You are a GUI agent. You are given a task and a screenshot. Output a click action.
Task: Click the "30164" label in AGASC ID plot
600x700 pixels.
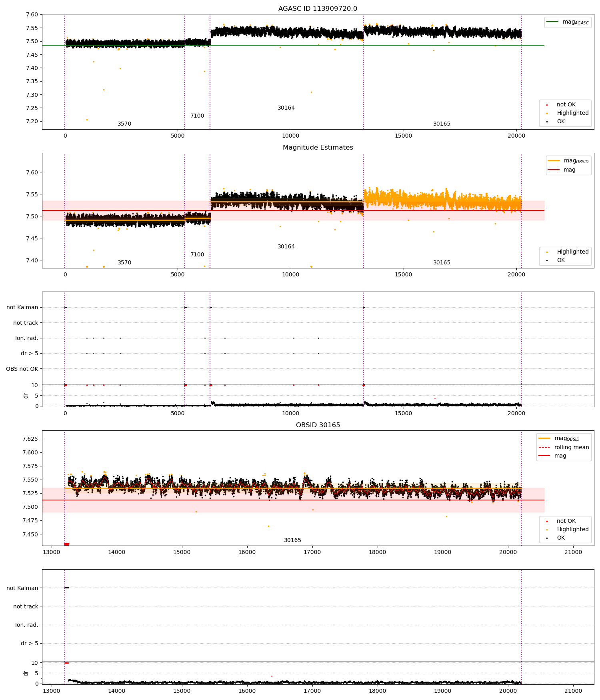click(286, 108)
